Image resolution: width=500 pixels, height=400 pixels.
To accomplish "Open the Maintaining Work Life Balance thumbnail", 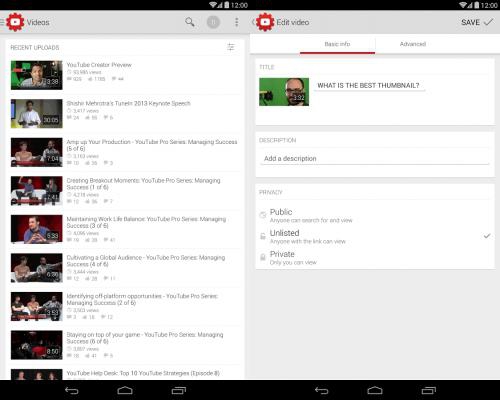I will (x=37, y=229).
